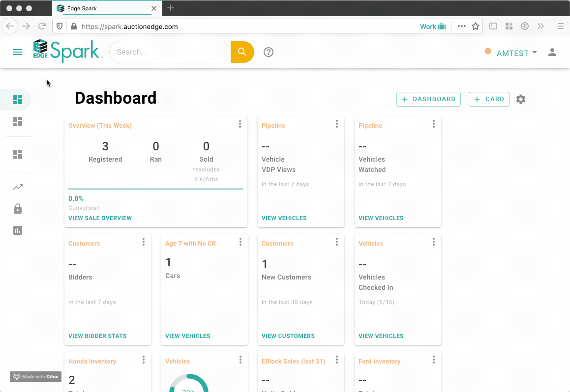Click the Dashboard title heading
This screenshot has height=392, width=570.
[116, 98]
